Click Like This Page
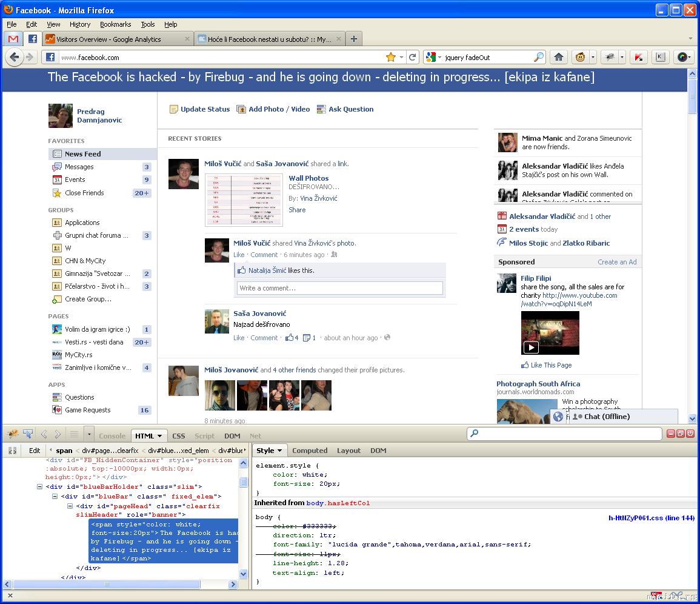This screenshot has height=604, width=700. point(547,365)
